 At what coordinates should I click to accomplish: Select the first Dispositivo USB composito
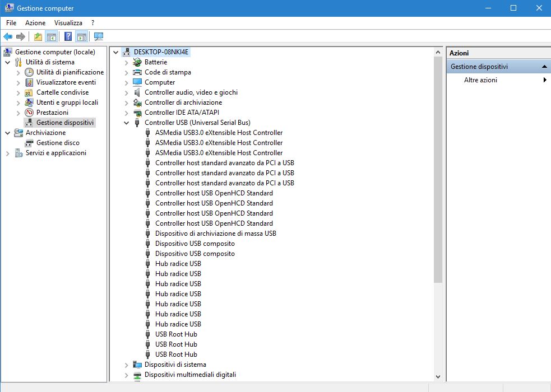tap(195, 244)
